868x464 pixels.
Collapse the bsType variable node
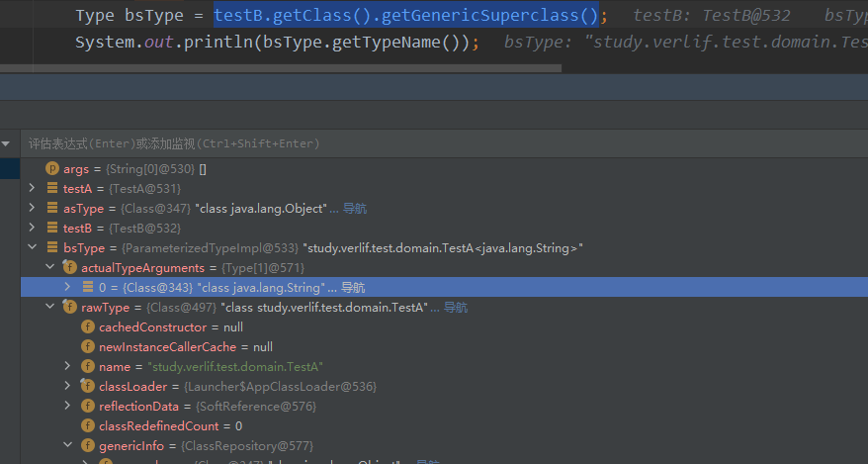tap(33, 248)
